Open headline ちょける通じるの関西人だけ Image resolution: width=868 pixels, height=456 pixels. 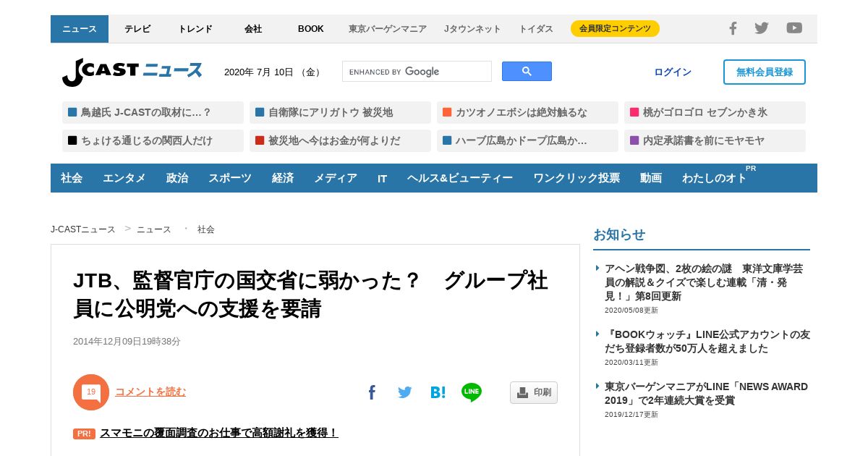(x=153, y=141)
